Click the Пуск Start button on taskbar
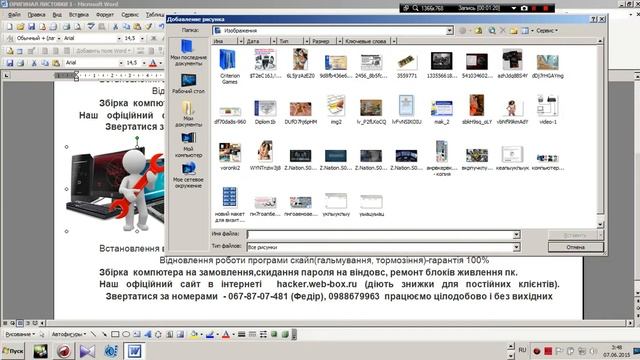 click(x=13, y=351)
